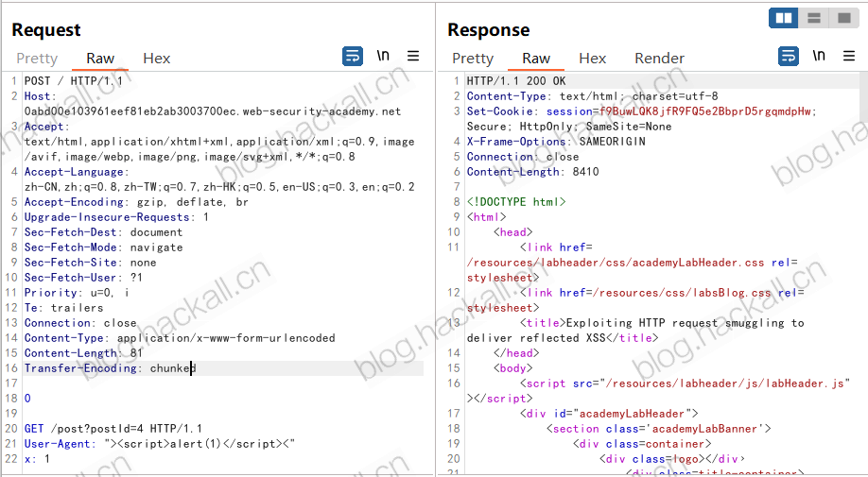This screenshot has width=868, height=477.
Task: Click response Content-Type text/html header
Action: point(592,96)
